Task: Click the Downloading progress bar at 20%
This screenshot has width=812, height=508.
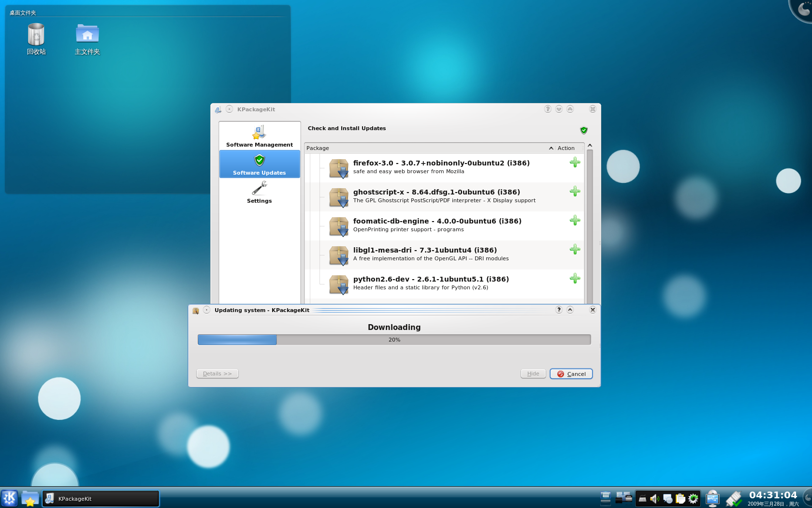Action: pos(394,340)
